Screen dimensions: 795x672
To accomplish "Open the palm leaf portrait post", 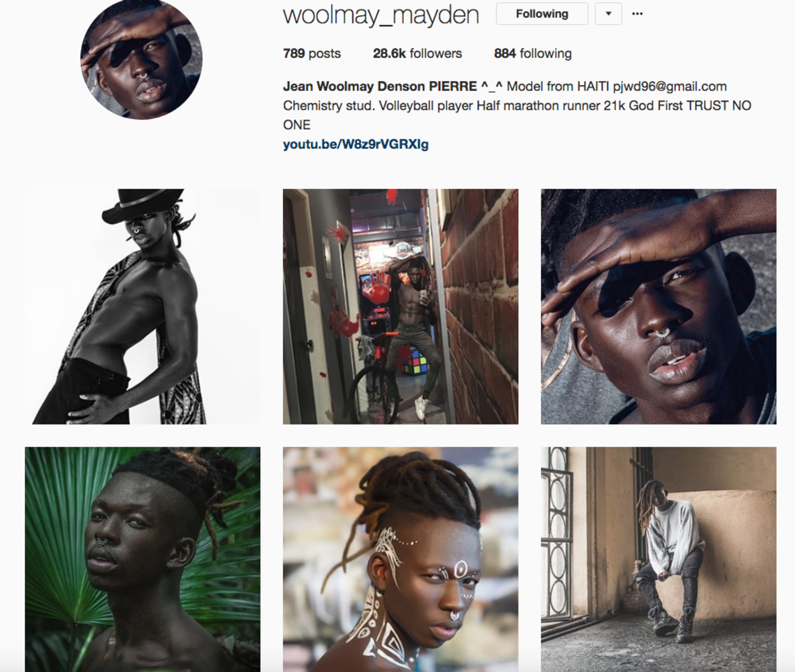I will (x=143, y=559).
